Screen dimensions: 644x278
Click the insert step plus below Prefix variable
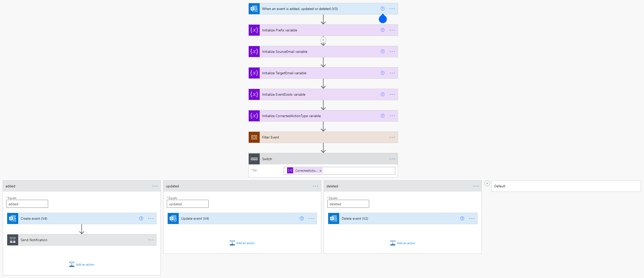[323, 40]
